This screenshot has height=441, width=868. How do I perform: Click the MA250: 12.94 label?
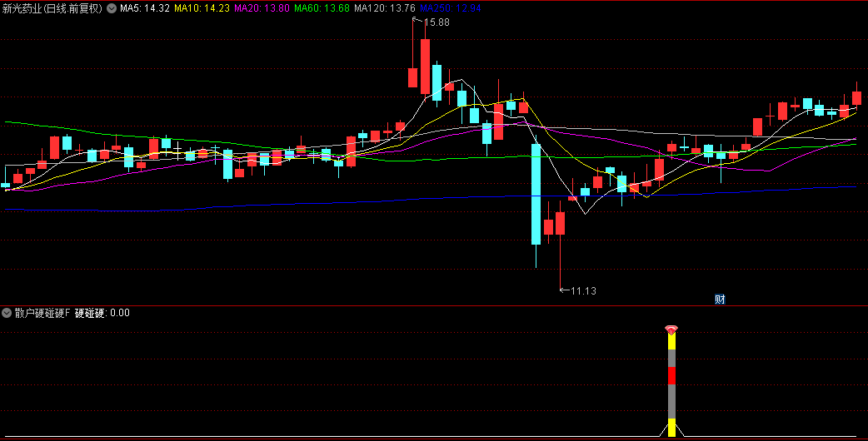[450, 8]
